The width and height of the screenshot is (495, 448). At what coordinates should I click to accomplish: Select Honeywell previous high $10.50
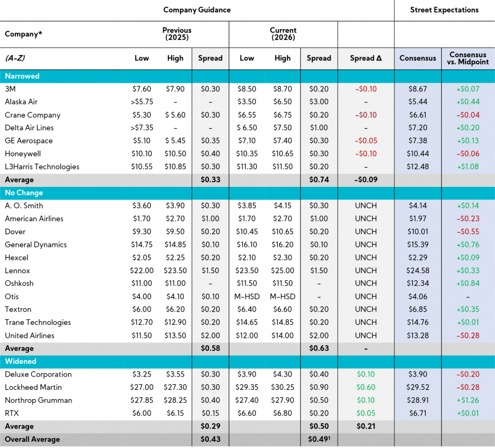click(x=175, y=154)
